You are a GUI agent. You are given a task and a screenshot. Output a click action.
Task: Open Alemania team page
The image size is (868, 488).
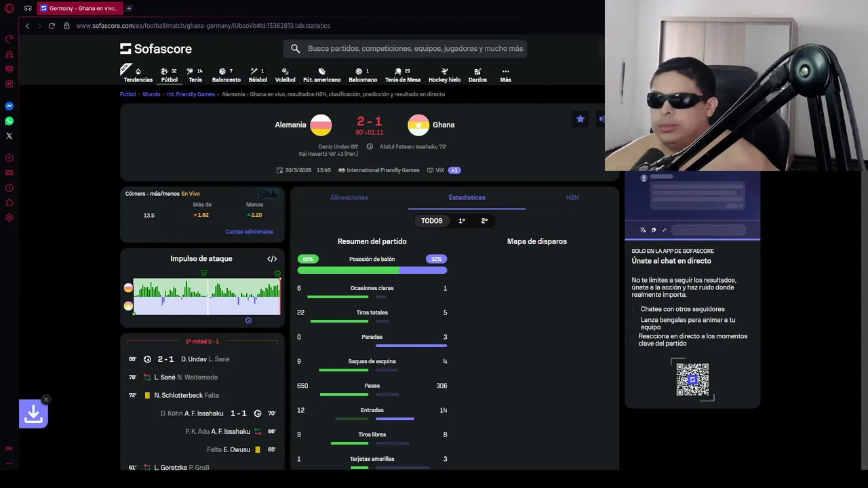click(303, 125)
